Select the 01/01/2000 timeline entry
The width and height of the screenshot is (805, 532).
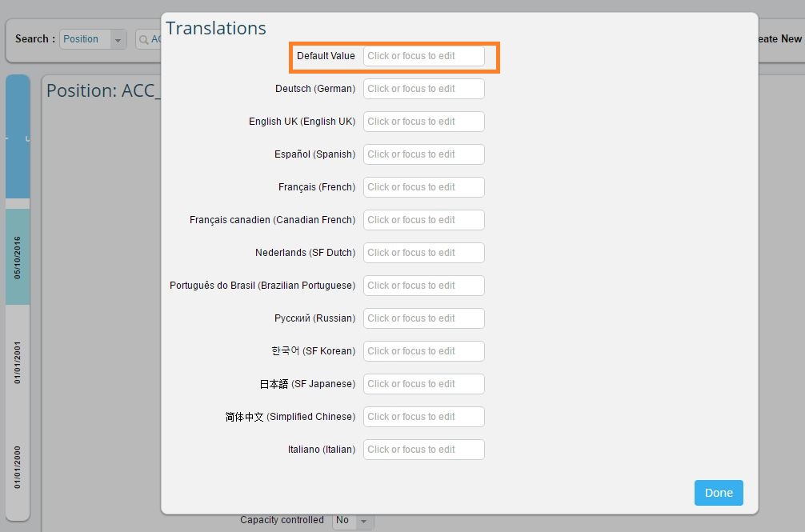point(18,467)
